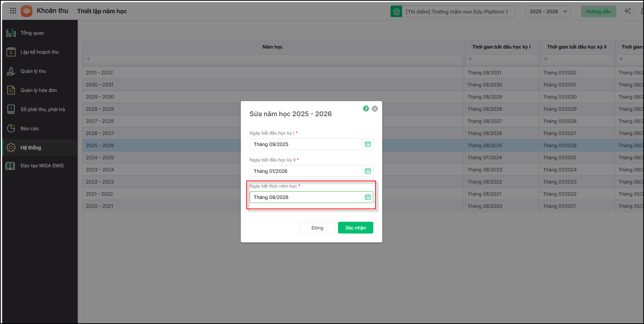Select Quản lý thu in sidebar

coord(40,71)
